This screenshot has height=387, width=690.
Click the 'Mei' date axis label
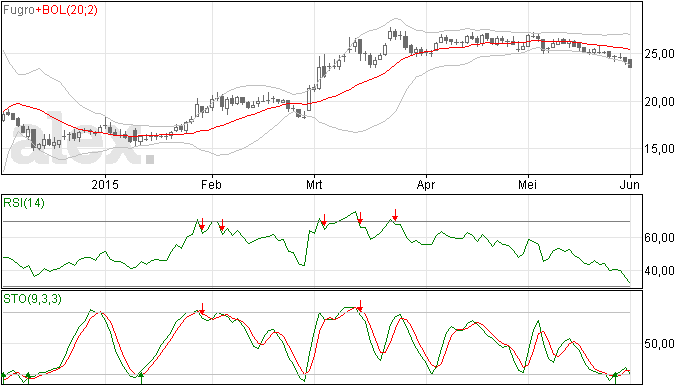tap(527, 184)
